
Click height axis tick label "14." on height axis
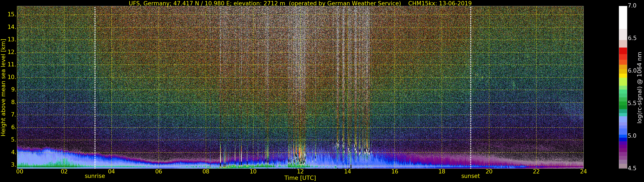pos(12,27)
